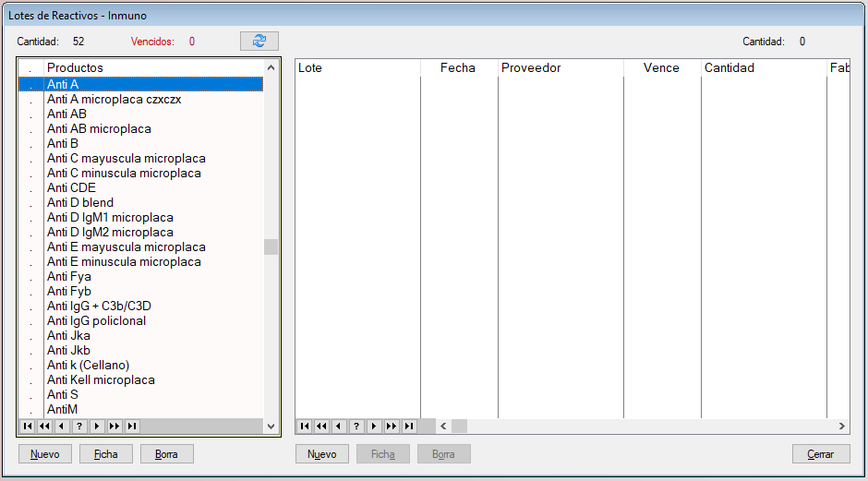The width and height of the screenshot is (868, 481).
Task: Click the refresh icon next to Vencidos
Action: coord(259,42)
